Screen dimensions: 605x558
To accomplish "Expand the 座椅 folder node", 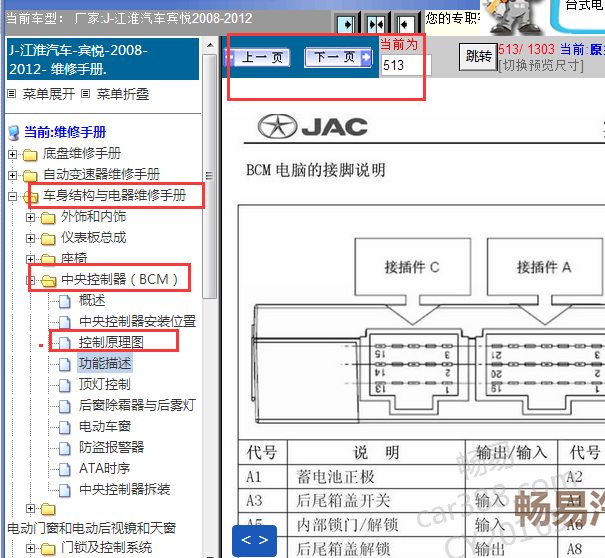I will point(30,259).
